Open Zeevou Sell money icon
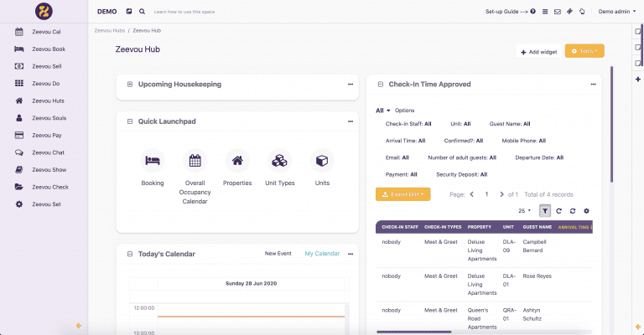This screenshot has width=644, height=335. 19,66
